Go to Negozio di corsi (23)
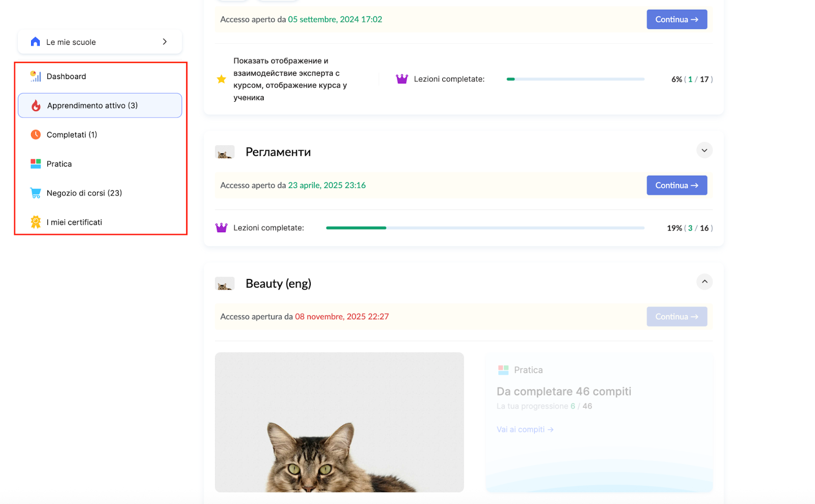 (x=84, y=193)
